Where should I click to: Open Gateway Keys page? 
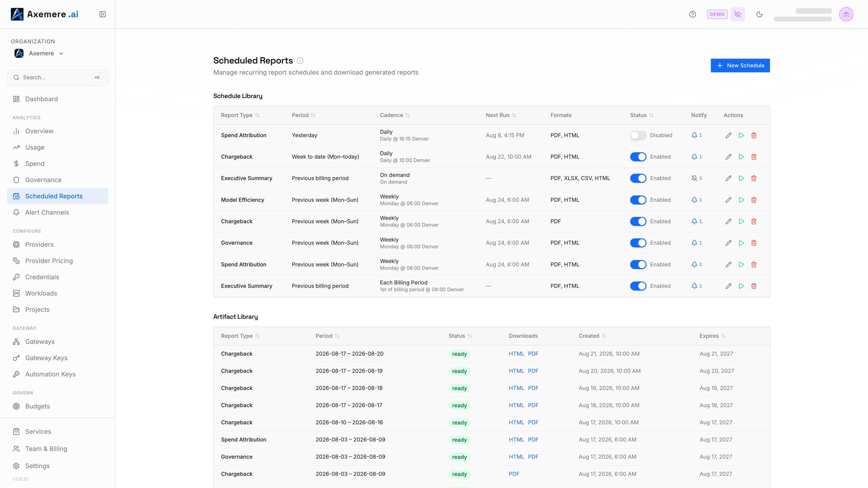click(58, 358)
